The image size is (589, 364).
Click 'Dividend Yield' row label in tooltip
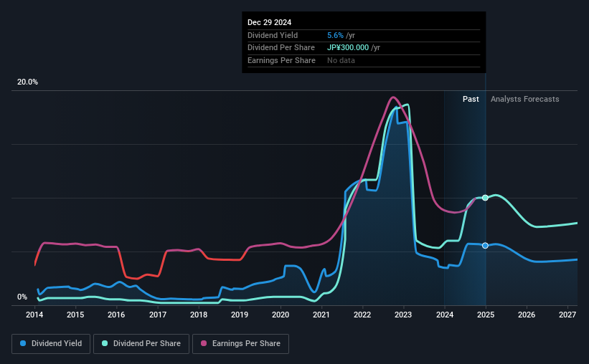point(273,35)
